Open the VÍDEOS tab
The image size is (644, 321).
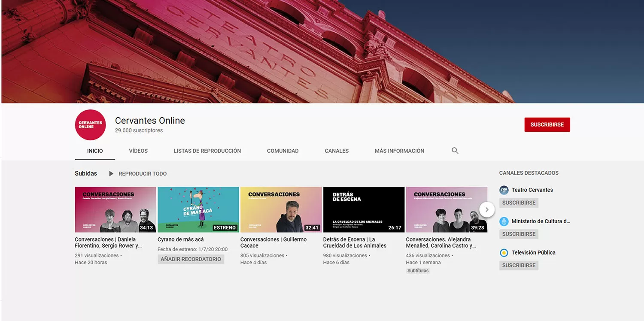pyautogui.click(x=138, y=151)
